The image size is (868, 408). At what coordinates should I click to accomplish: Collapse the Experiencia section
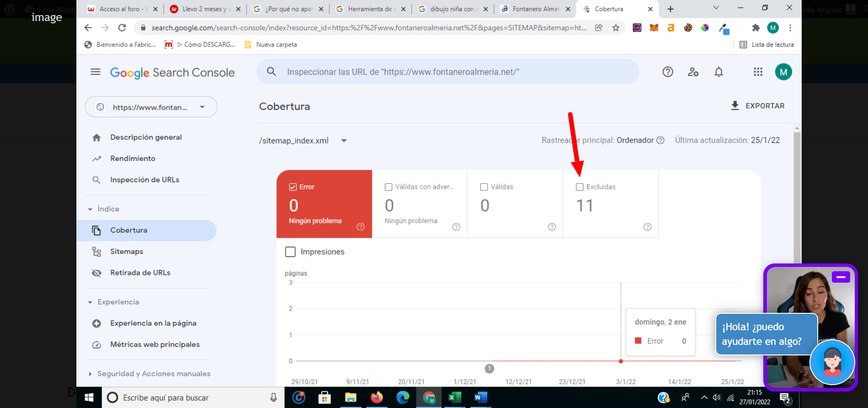pos(90,302)
